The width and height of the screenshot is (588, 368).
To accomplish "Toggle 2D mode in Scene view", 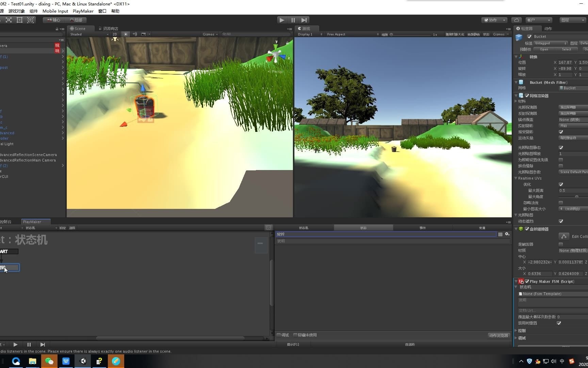I will click(115, 34).
